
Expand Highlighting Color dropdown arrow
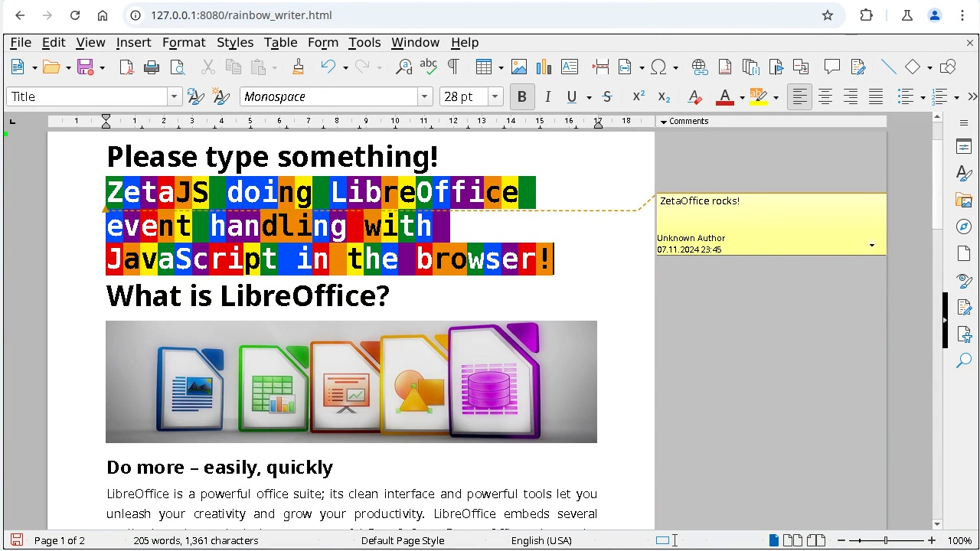click(x=776, y=97)
